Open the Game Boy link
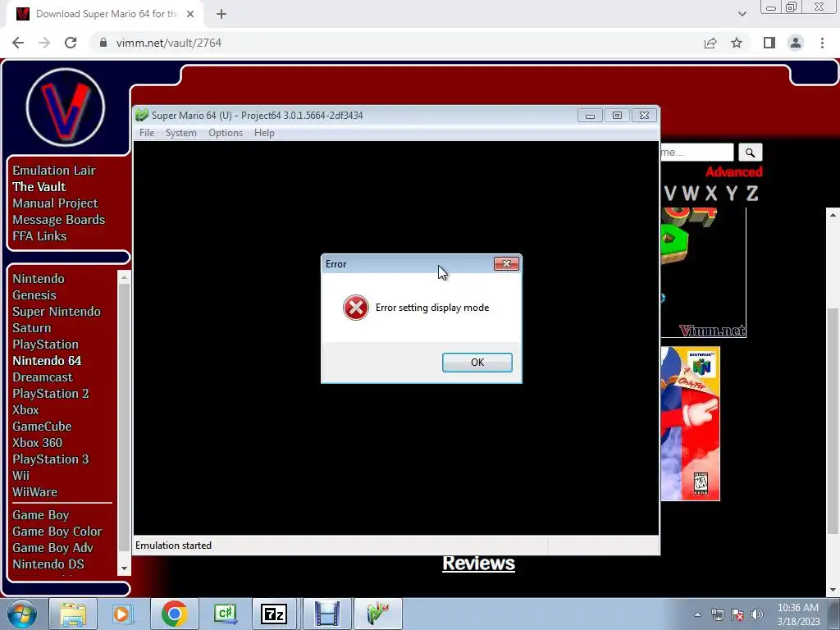This screenshot has width=840, height=630. point(41,515)
